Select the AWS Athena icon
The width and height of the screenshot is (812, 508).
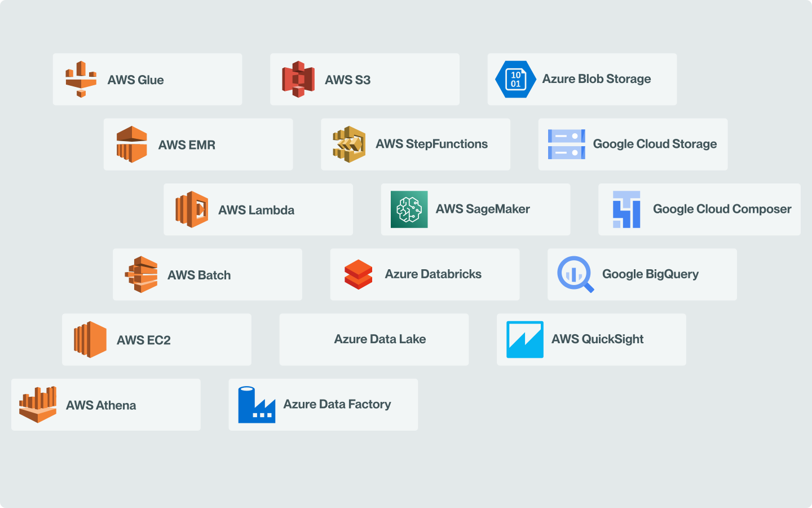[38, 404]
